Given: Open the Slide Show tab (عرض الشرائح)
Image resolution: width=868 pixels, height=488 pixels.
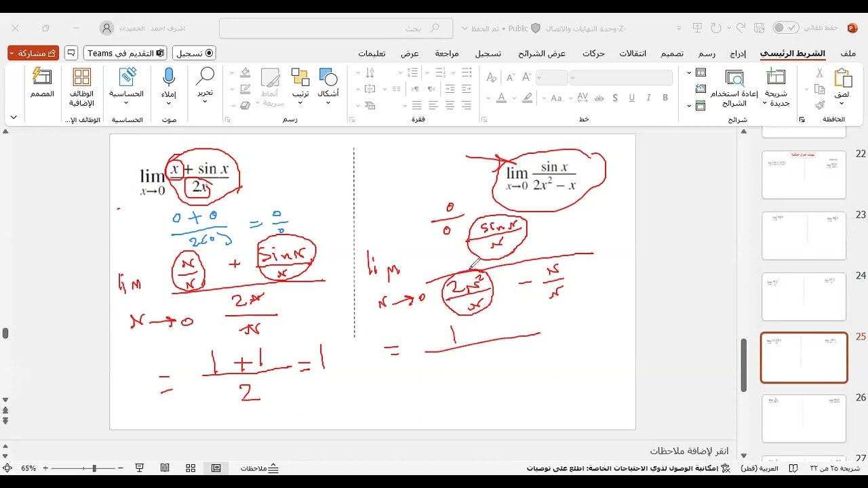Looking at the screenshot, I should 542,54.
